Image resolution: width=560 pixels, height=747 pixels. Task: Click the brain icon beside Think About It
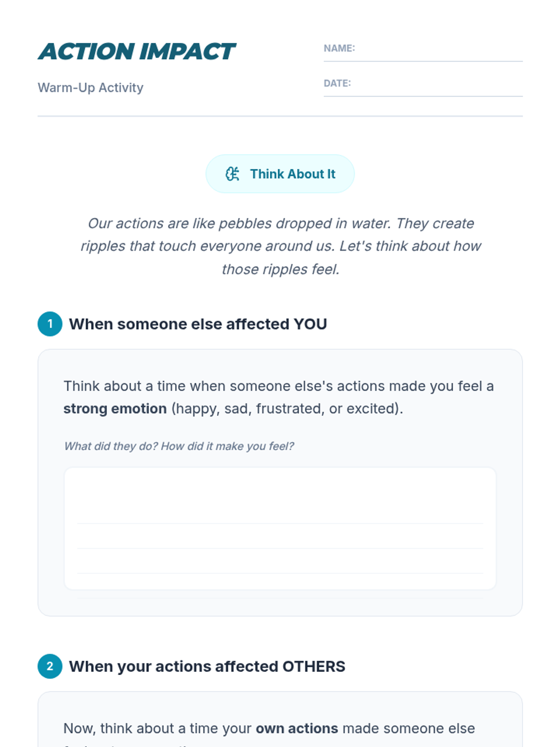pyautogui.click(x=232, y=174)
